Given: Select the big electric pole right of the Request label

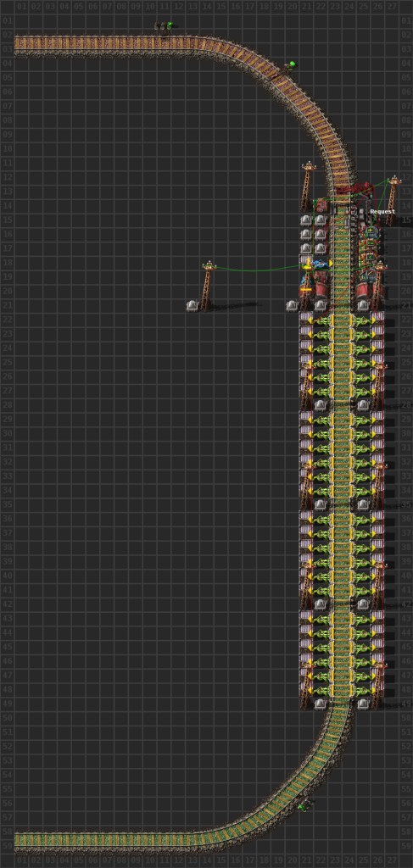Looking at the screenshot, I should pos(393,199).
